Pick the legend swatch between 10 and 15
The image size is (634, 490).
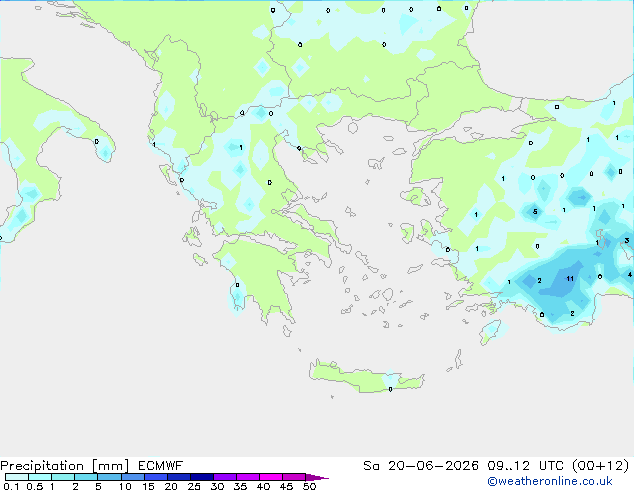tap(133, 477)
